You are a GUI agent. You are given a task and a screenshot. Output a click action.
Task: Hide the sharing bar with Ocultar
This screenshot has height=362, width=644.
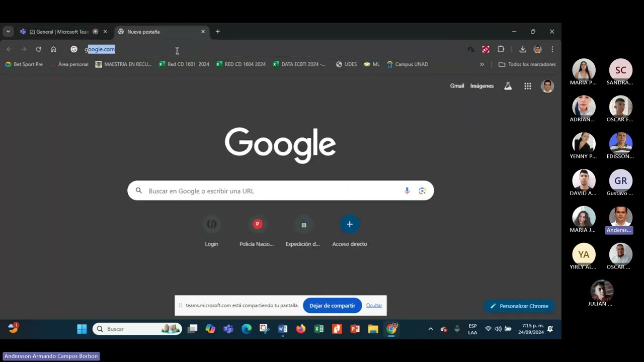point(374,306)
